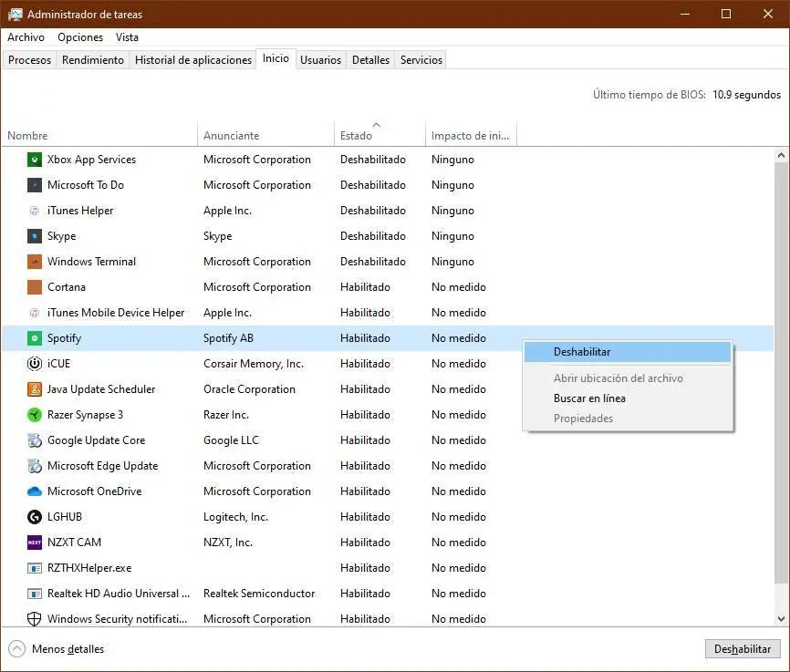Open the Vista menu

[127, 37]
